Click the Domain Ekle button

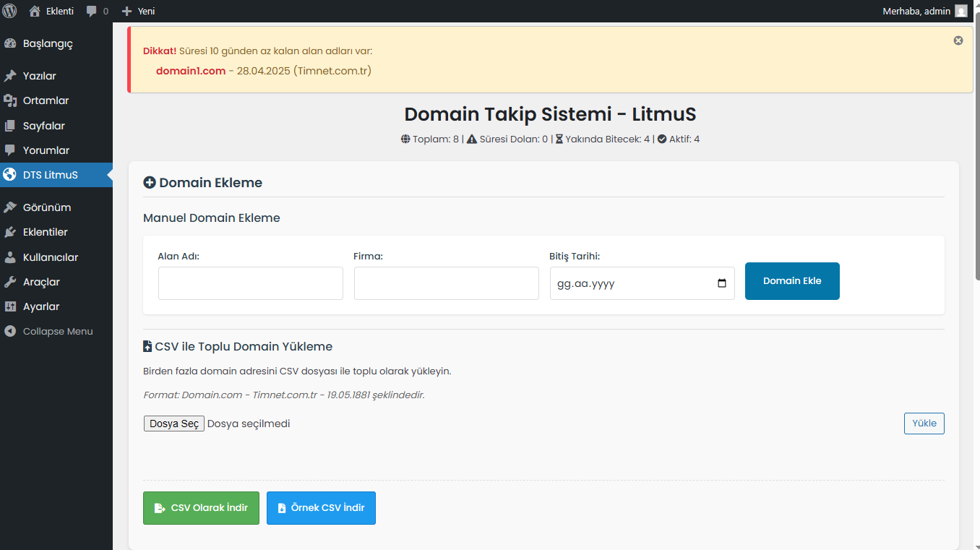pyautogui.click(x=792, y=281)
